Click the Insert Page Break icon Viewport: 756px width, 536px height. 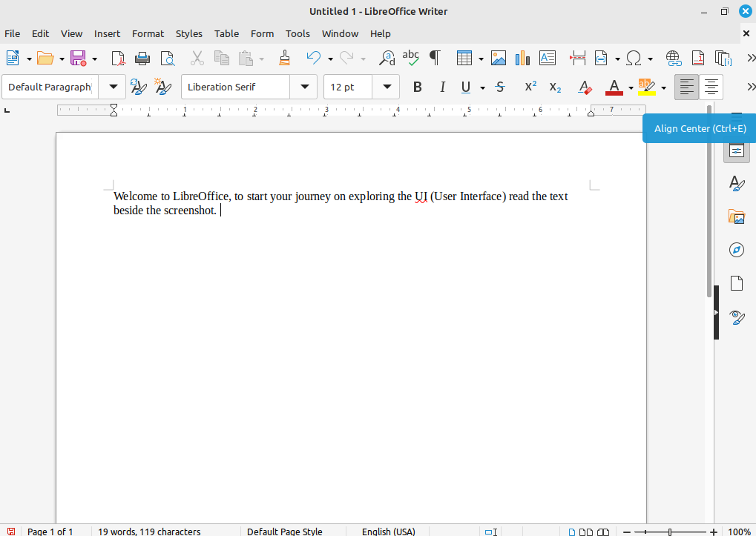(x=578, y=59)
